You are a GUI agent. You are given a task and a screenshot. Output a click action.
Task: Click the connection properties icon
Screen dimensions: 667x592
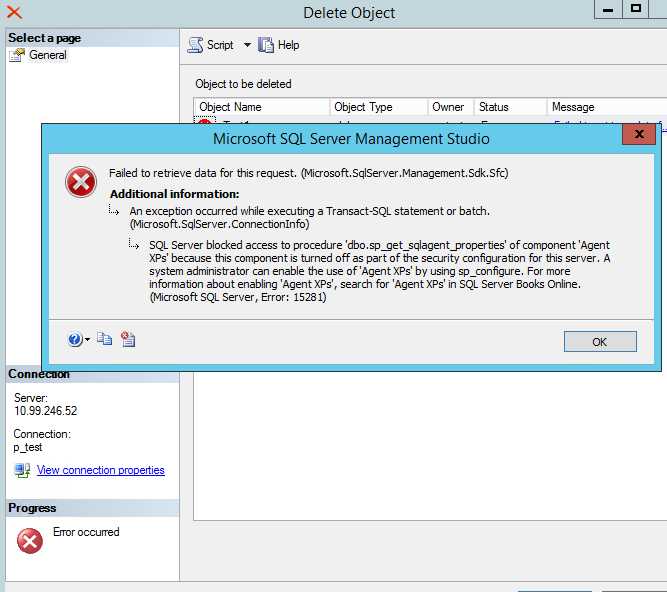pos(22,470)
